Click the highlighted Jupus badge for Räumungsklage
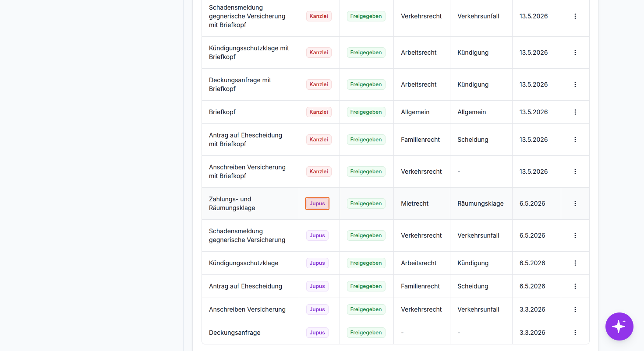The height and width of the screenshot is (351, 644). 317,204
